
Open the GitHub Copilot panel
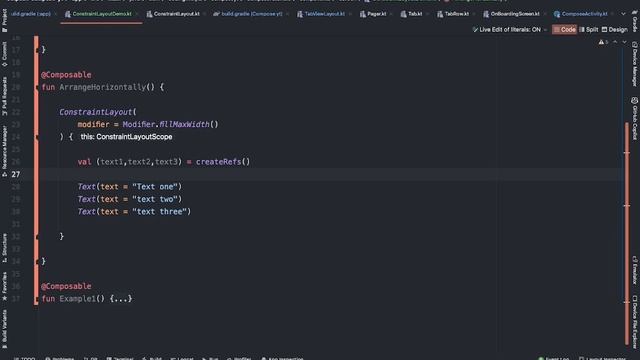coord(635,118)
